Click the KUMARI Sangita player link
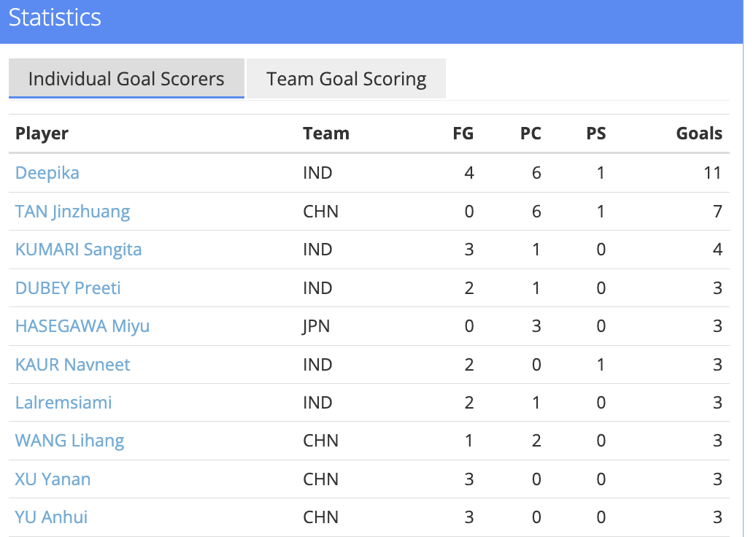The image size is (756, 537). [78, 250]
